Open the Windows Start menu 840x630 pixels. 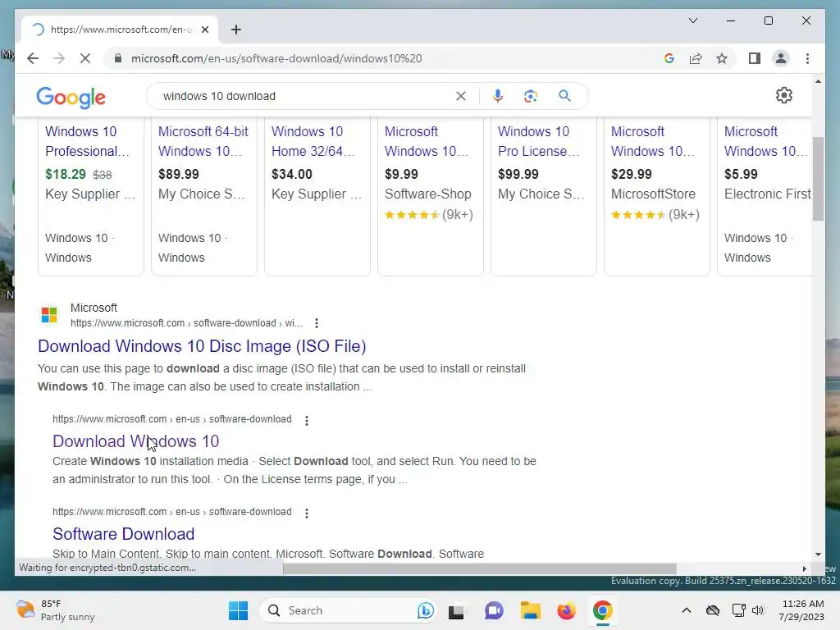238,610
